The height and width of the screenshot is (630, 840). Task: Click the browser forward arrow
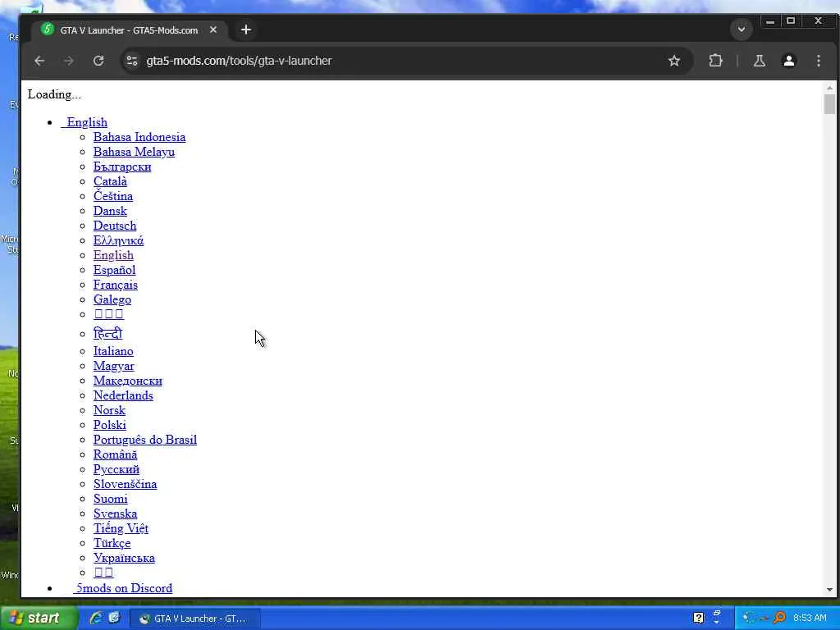coord(69,61)
